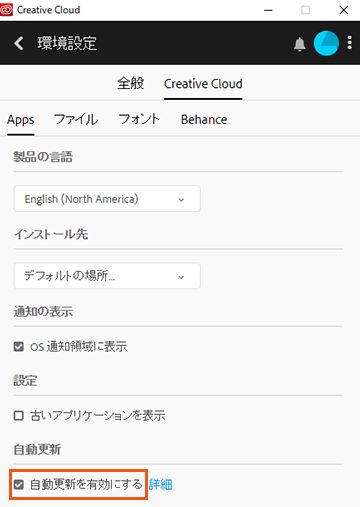Toggle 自動更新を有効にする checkbox
Image resolution: width=360 pixels, height=507 pixels.
[19, 484]
